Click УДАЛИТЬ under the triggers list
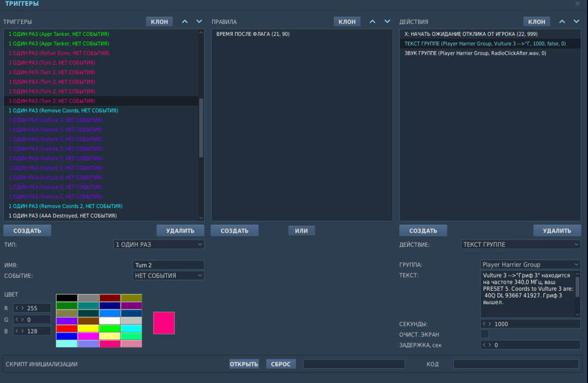Viewport: 588px width, 383px height. (181, 230)
